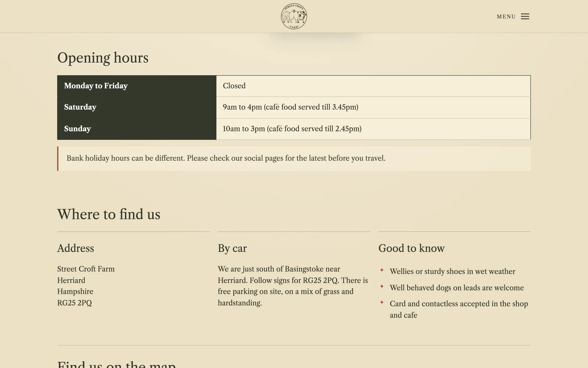Click the 'Herriard' address line
Viewport: 588px width, 368px height.
[x=71, y=280]
